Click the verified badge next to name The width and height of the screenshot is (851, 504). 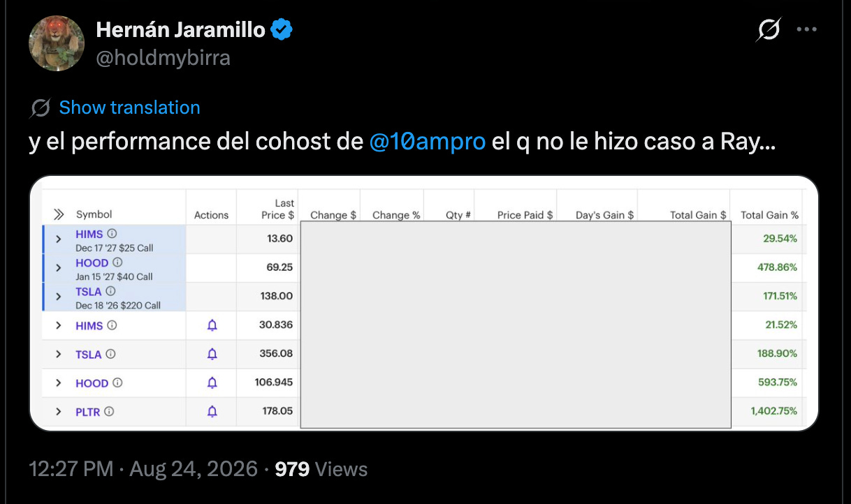click(x=282, y=30)
